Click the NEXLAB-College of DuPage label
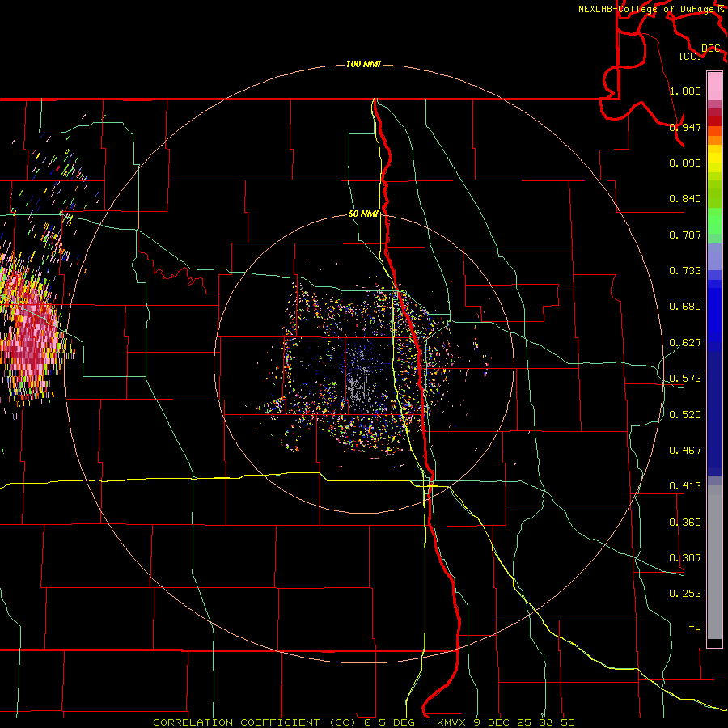 [x=650, y=9]
